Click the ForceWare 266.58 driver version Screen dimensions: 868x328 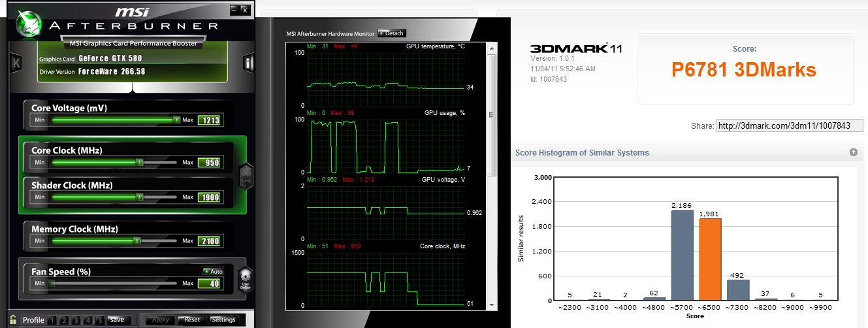[x=112, y=71]
